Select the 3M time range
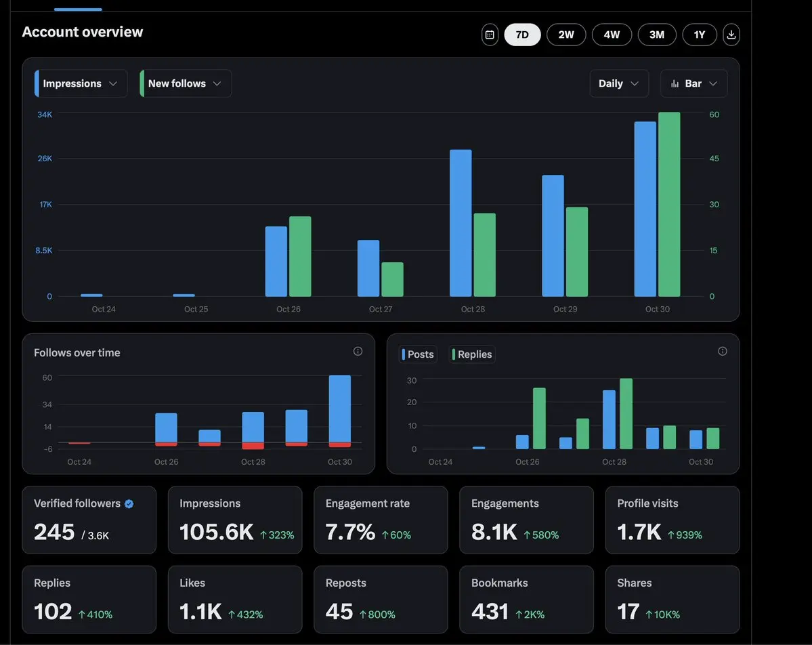 (657, 35)
